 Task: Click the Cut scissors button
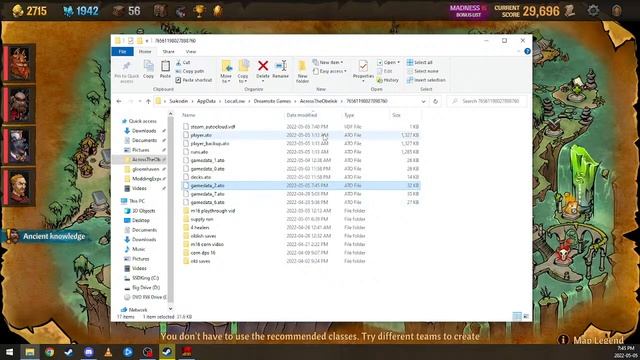tap(183, 62)
